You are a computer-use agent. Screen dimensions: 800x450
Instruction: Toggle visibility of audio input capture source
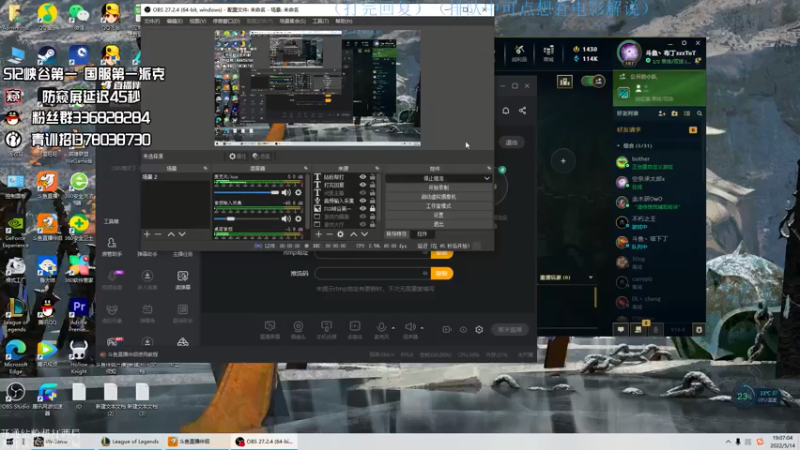[x=363, y=201]
